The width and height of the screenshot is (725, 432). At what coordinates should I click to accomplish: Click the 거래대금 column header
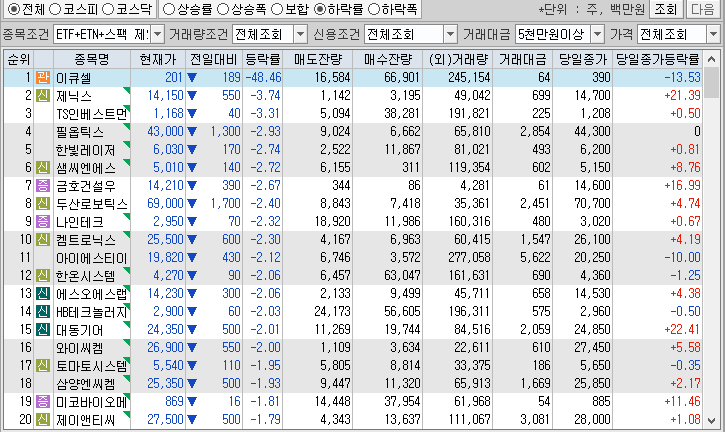click(x=522, y=59)
